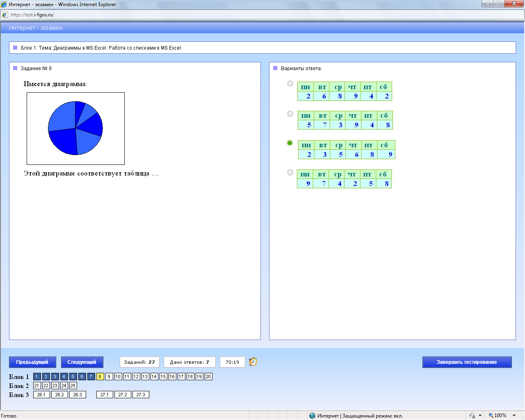The width and height of the screenshot is (525, 420).
Task: Select highlighted question 8 box
Action: coord(100,377)
